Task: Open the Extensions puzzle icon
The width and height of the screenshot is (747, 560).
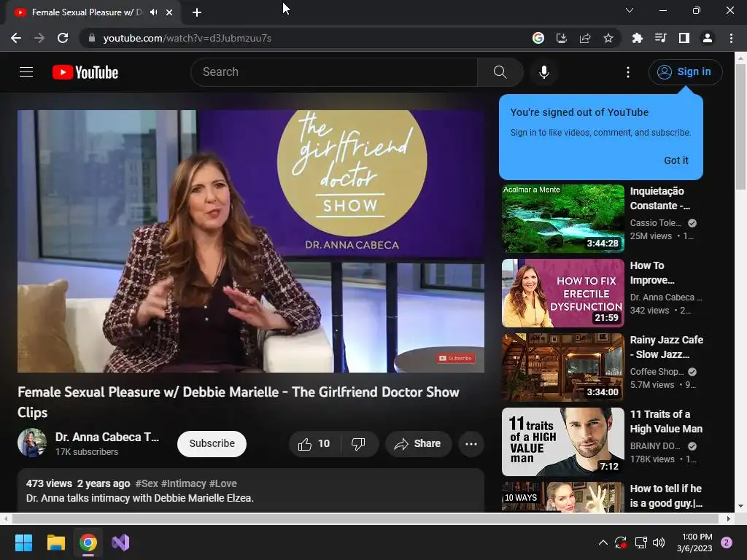Action: [637, 38]
